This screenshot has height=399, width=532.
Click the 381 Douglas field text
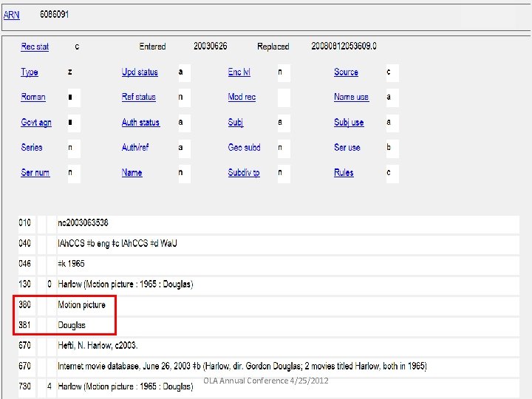72,325
